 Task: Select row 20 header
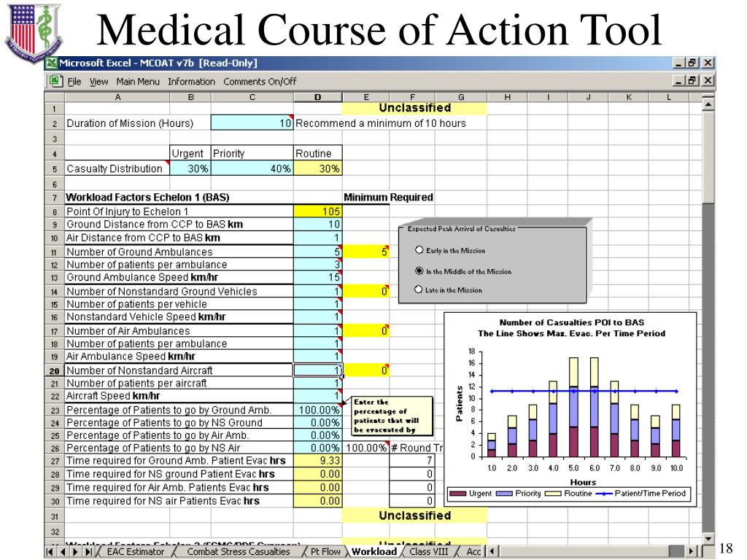(54, 370)
